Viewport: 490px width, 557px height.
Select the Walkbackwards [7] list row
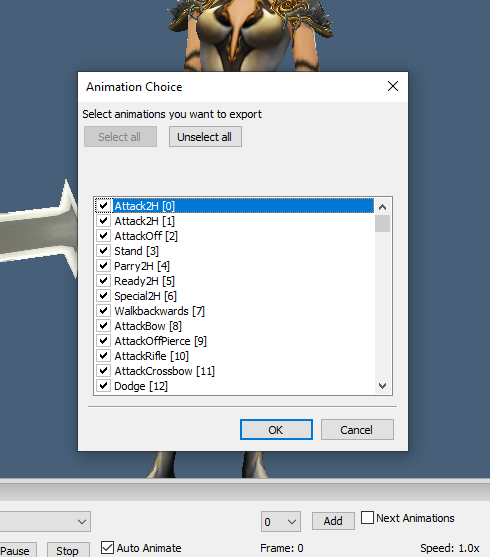pyautogui.click(x=235, y=311)
